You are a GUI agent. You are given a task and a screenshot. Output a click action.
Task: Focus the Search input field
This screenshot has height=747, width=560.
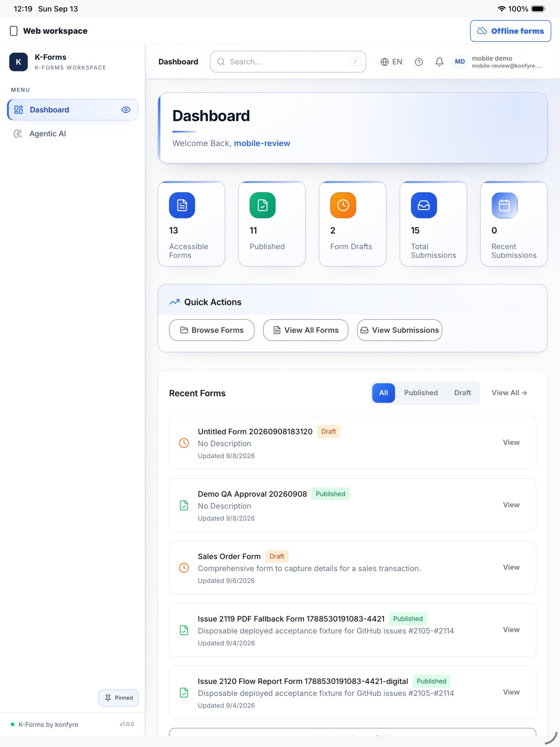(x=288, y=62)
